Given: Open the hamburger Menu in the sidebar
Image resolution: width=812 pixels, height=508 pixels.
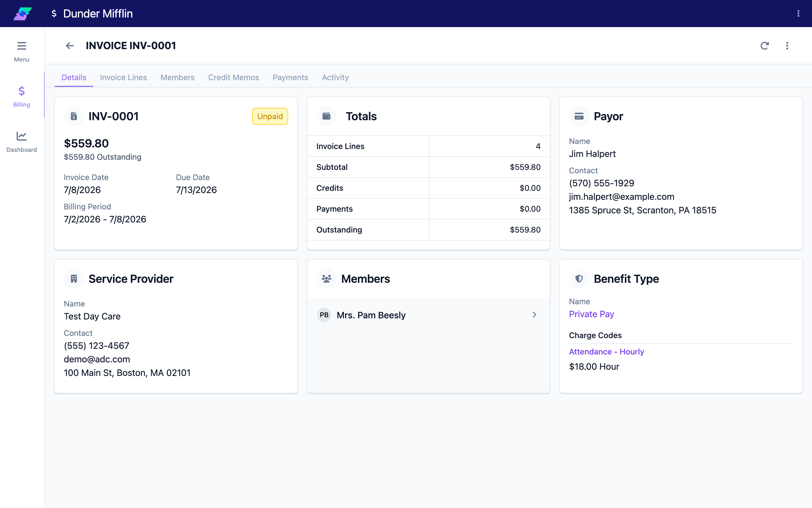Looking at the screenshot, I should click(22, 52).
